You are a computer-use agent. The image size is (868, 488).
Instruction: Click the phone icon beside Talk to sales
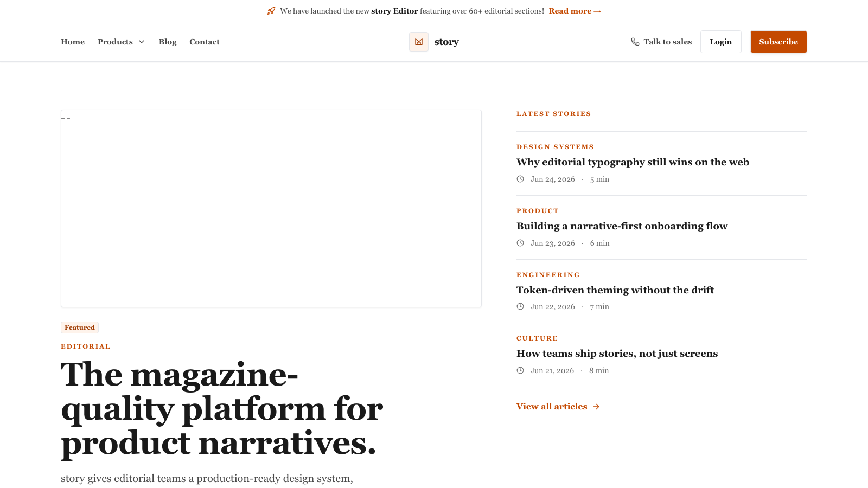635,42
